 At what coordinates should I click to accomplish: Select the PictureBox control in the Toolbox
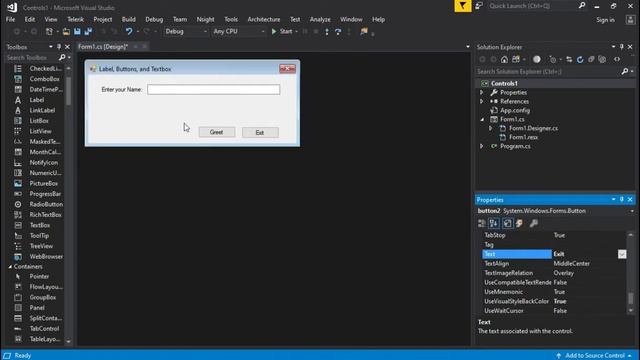pos(43,184)
